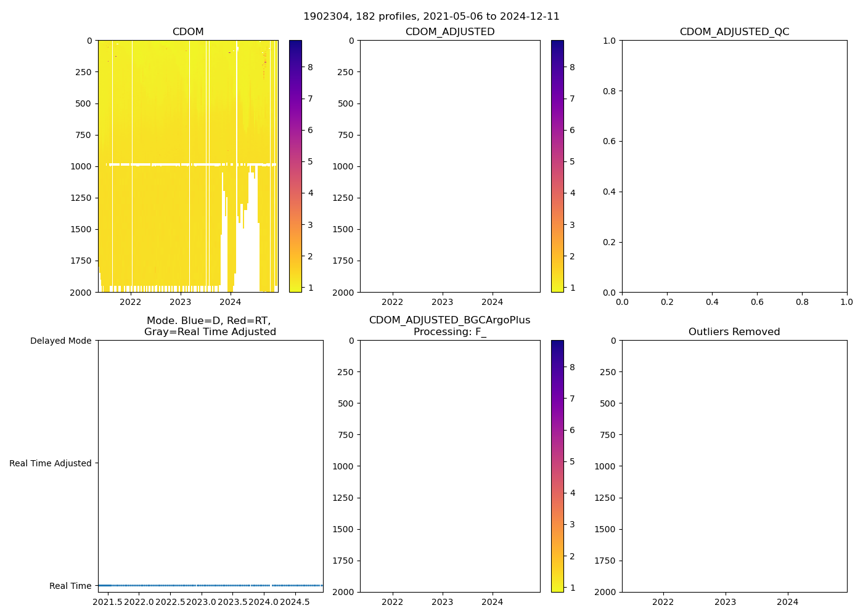Click inside the empty CDOM_ADJUSTED_QC axes
Screen dimensions: 863x616
tap(734, 166)
